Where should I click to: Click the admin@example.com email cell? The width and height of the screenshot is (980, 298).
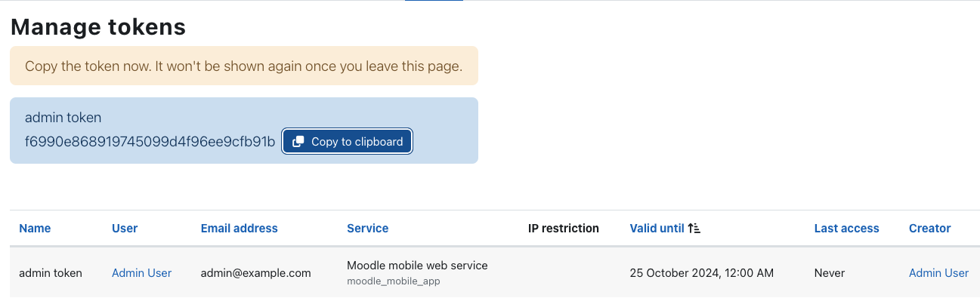(x=255, y=273)
